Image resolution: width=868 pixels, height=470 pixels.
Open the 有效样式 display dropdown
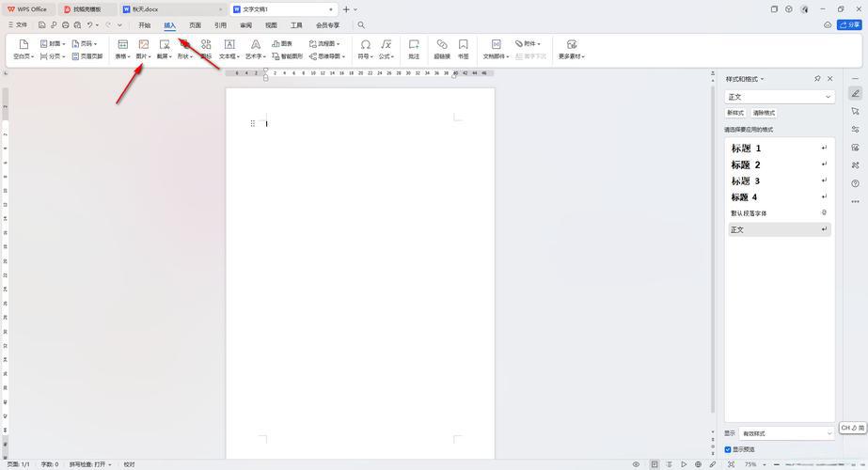tap(786, 433)
